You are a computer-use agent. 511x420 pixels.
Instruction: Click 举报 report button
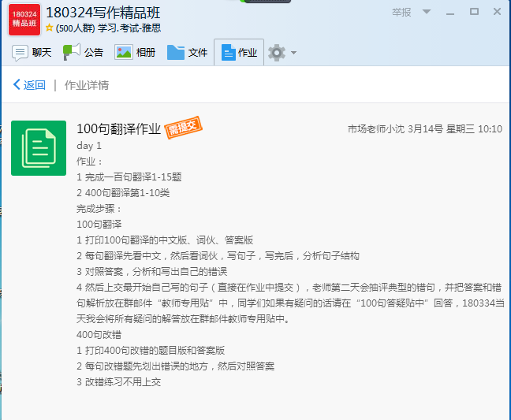point(401,13)
